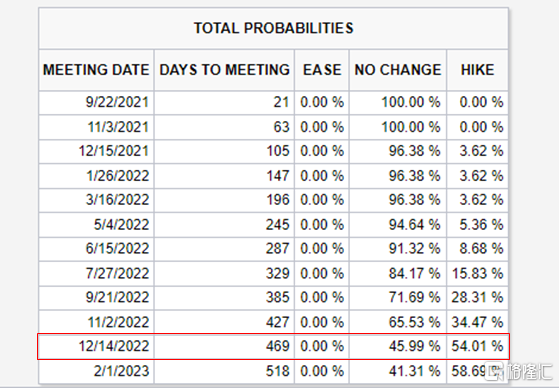Screen dimensions: 559x388
Task: Click the 71.69 % no change cell
Action: click(398, 297)
